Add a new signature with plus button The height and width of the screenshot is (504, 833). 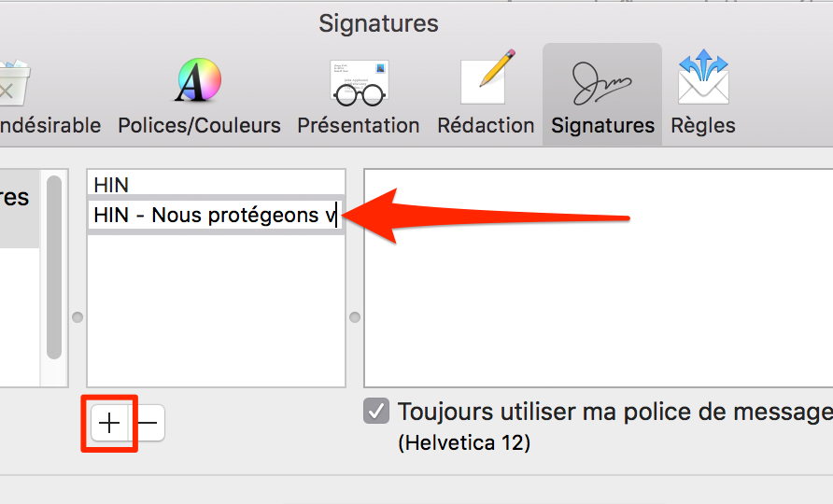click(x=109, y=424)
